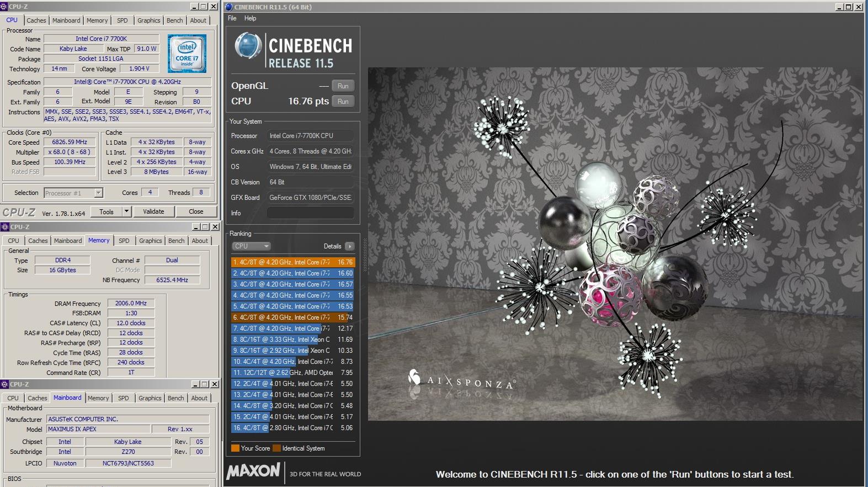Select ranking row 1 with score 16.76
868x487 pixels.
(293, 262)
